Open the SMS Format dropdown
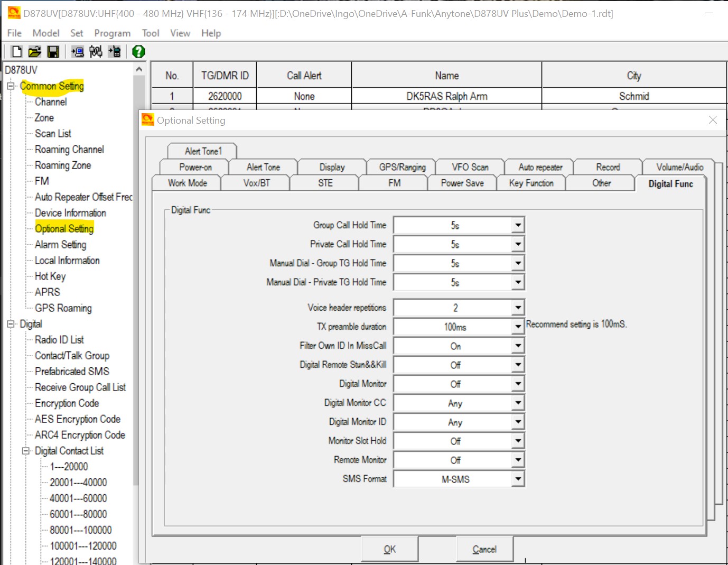This screenshot has width=728, height=565. [518, 479]
